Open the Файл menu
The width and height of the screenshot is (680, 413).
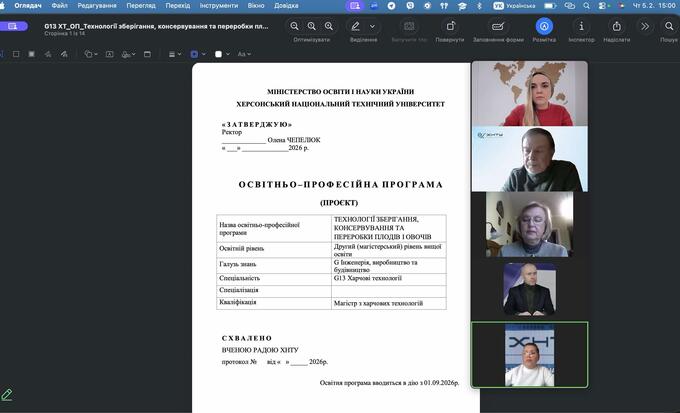coord(59,5)
